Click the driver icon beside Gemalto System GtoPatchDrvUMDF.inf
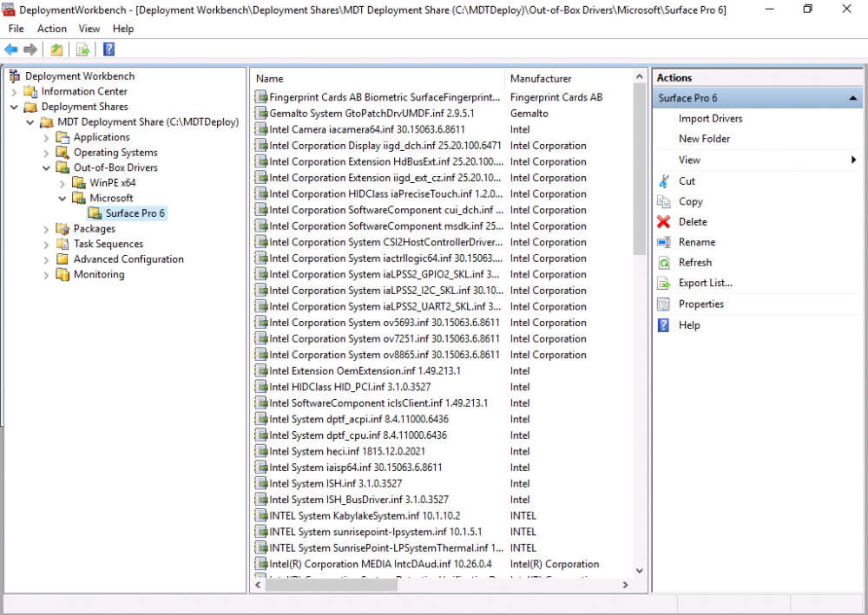Image resolution: width=868 pixels, height=615 pixels. pyautogui.click(x=261, y=114)
